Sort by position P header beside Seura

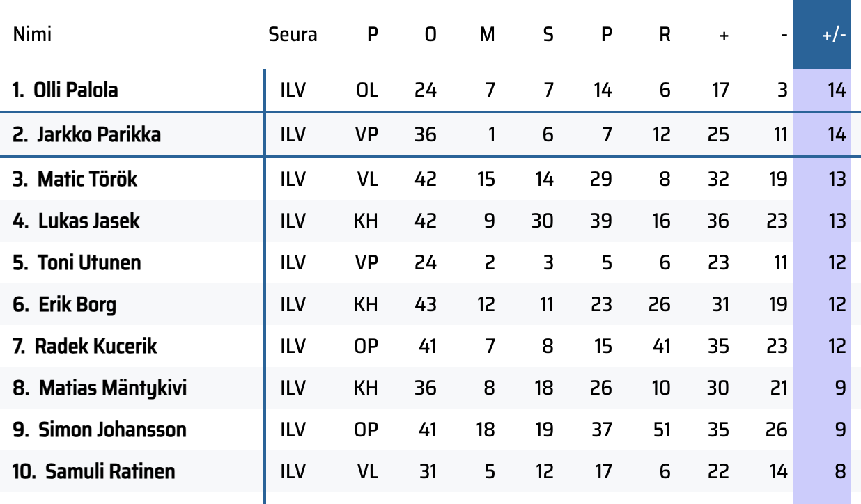click(x=373, y=35)
